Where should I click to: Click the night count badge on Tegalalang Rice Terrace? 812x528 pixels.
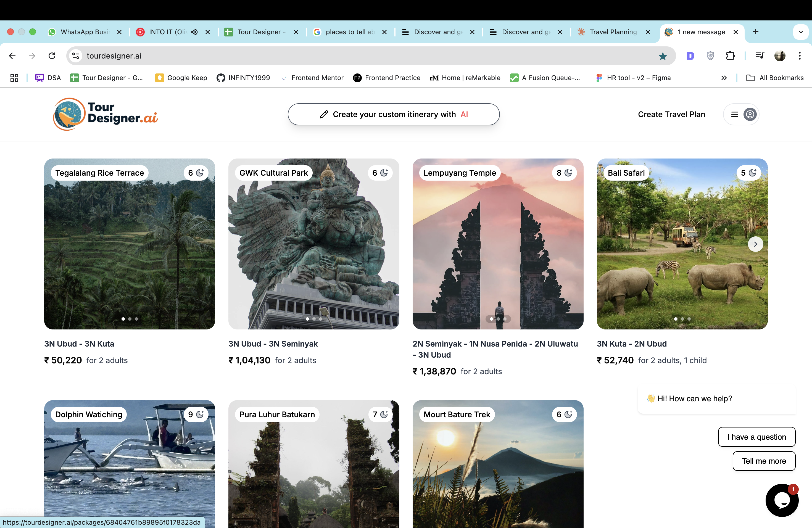pyautogui.click(x=196, y=173)
